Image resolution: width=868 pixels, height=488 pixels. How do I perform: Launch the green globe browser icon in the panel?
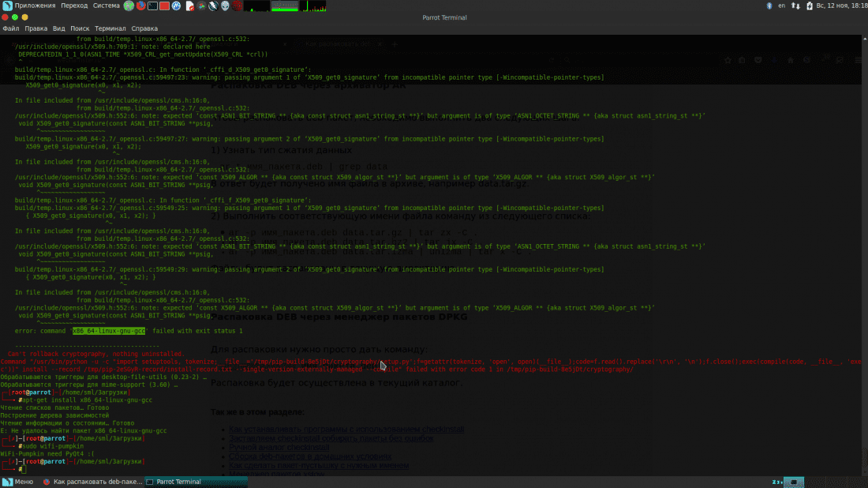129,6
